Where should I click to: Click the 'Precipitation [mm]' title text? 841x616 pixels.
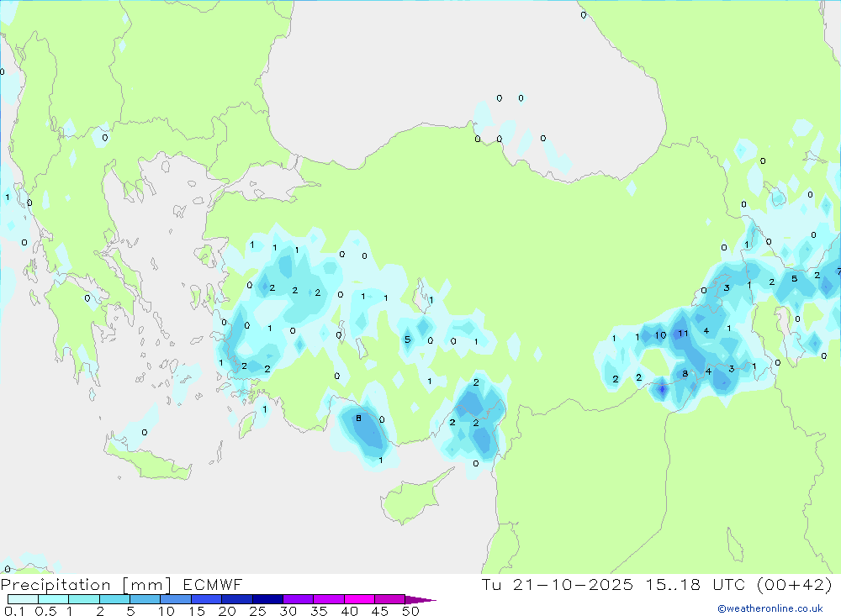86,585
